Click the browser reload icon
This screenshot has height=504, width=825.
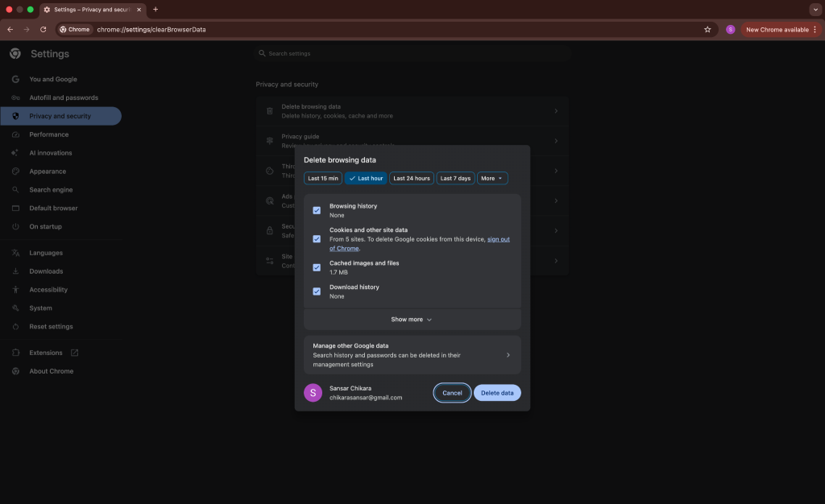click(x=43, y=29)
